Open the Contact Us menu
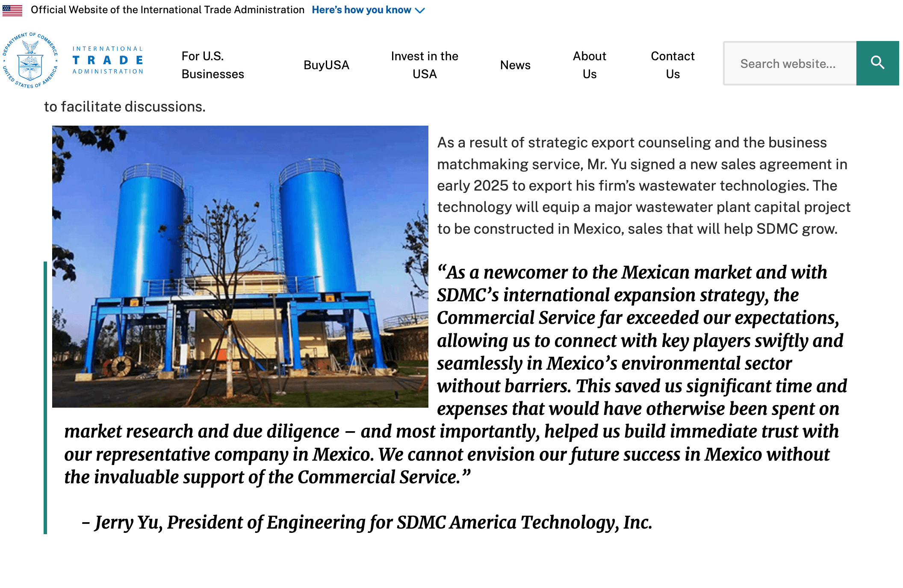Image resolution: width=903 pixels, height=588 pixels. pos(673,65)
